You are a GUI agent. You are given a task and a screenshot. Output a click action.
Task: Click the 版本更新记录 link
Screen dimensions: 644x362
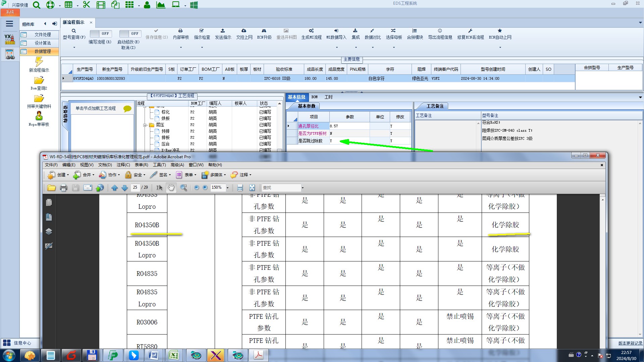tap(630, 343)
